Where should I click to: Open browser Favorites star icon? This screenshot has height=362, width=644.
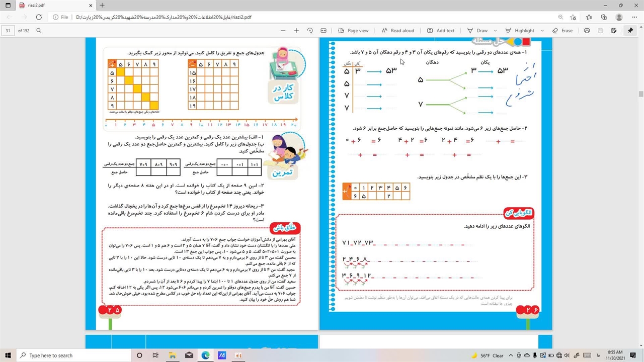[x=589, y=17]
